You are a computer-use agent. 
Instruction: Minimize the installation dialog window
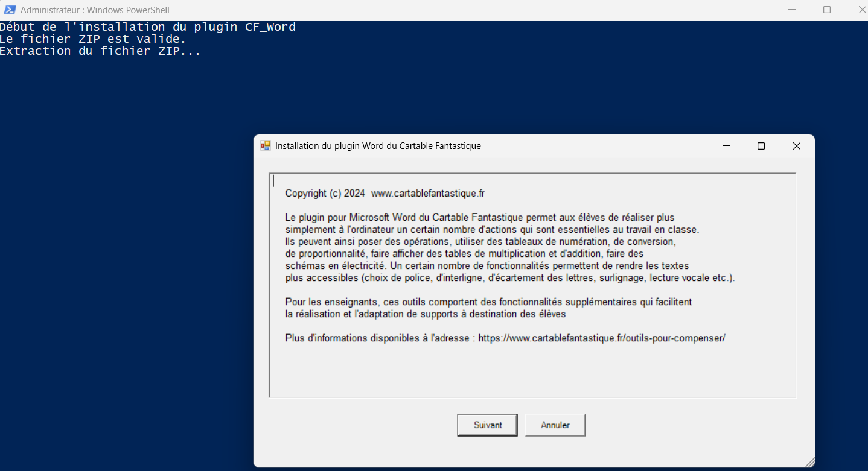click(726, 146)
